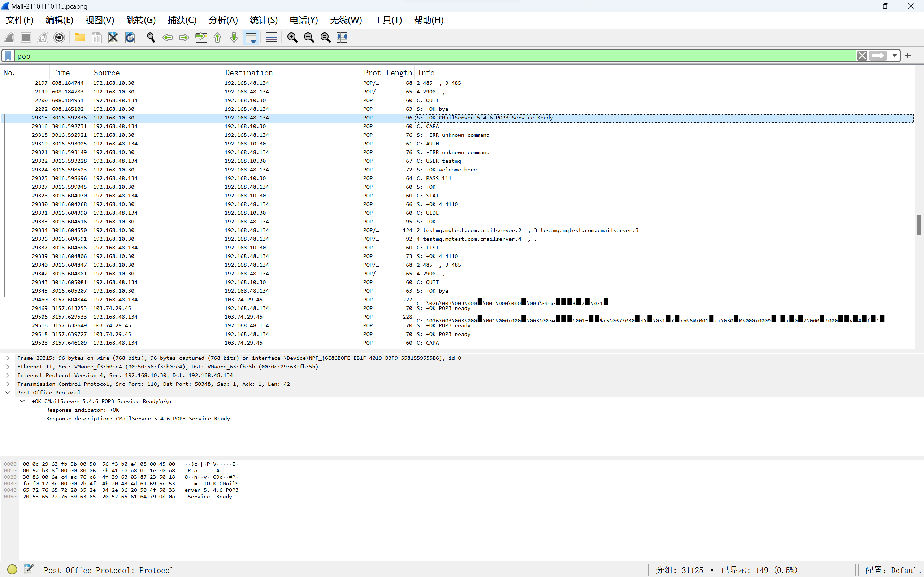The height and width of the screenshot is (577, 924).
Task: Stop capturing packets with the square icon
Action: pyautogui.click(x=26, y=38)
